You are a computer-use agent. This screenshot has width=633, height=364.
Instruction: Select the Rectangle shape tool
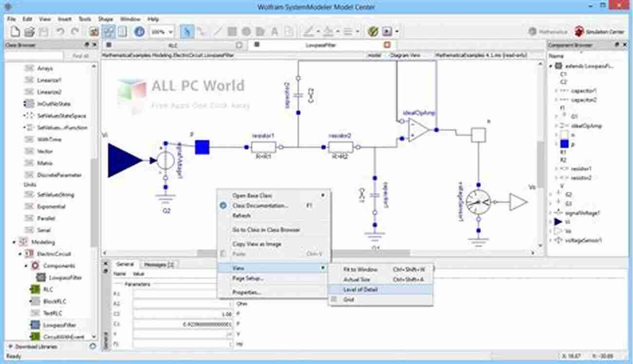click(232, 32)
